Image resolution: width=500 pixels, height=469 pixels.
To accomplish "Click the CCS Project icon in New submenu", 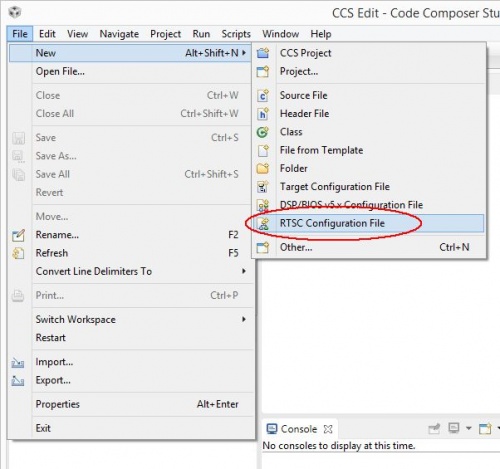I will click(263, 53).
